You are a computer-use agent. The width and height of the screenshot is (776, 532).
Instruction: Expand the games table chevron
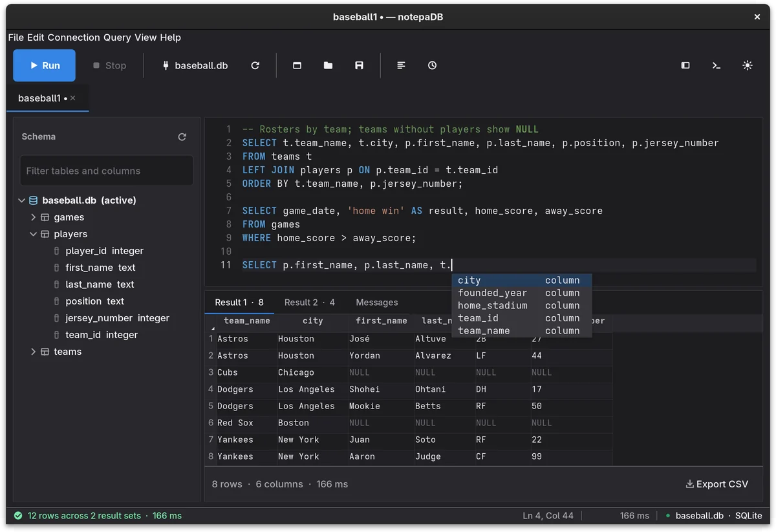click(33, 217)
